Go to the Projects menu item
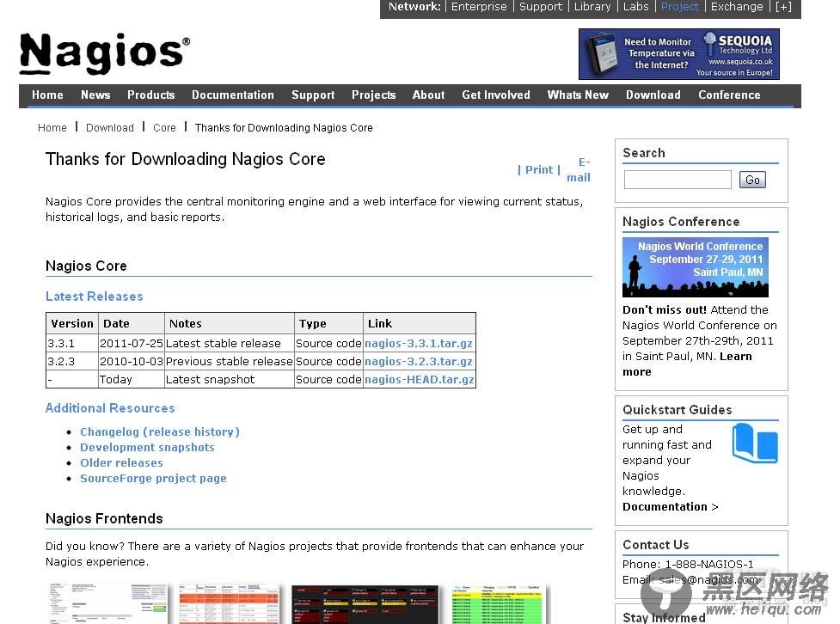The width and height of the screenshot is (840, 624). point(373,95)
